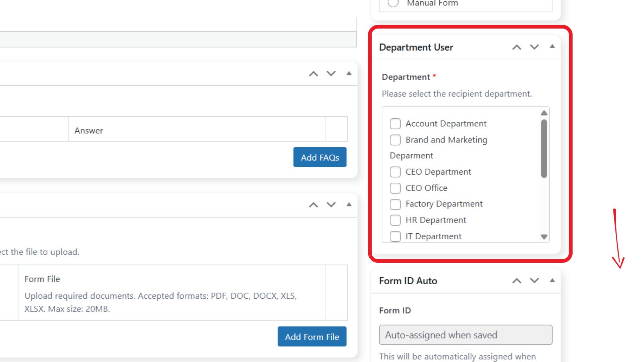Screen dimensions: 644x362
Task: Move FAQs panel down with chevron
Action: (331, 74)
